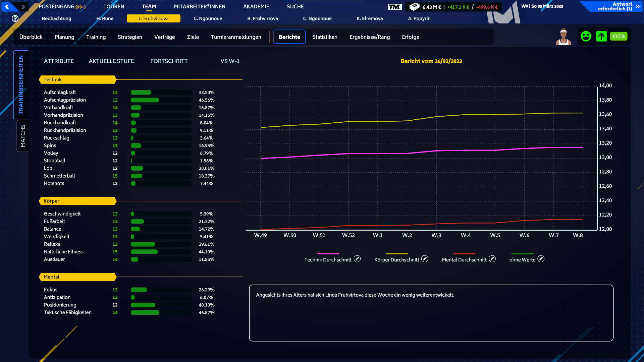Open the help question mark icon

pyautogui.click(x=15, y=18)
